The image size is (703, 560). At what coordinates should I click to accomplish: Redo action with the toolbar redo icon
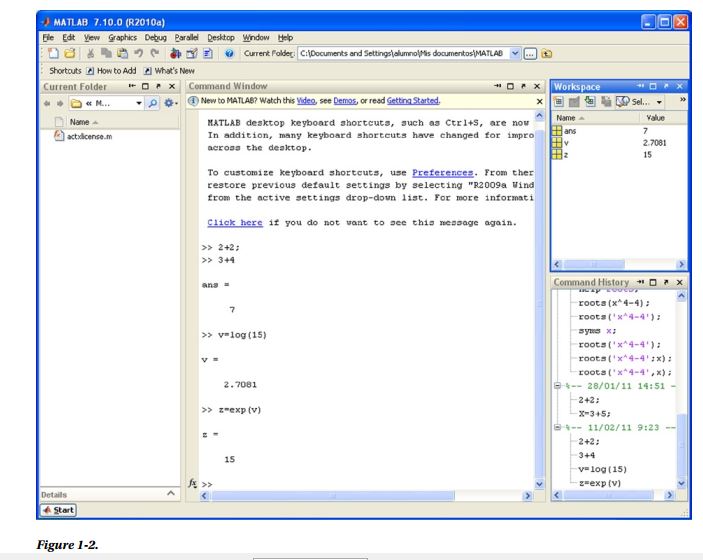click(x=155, y=53)
